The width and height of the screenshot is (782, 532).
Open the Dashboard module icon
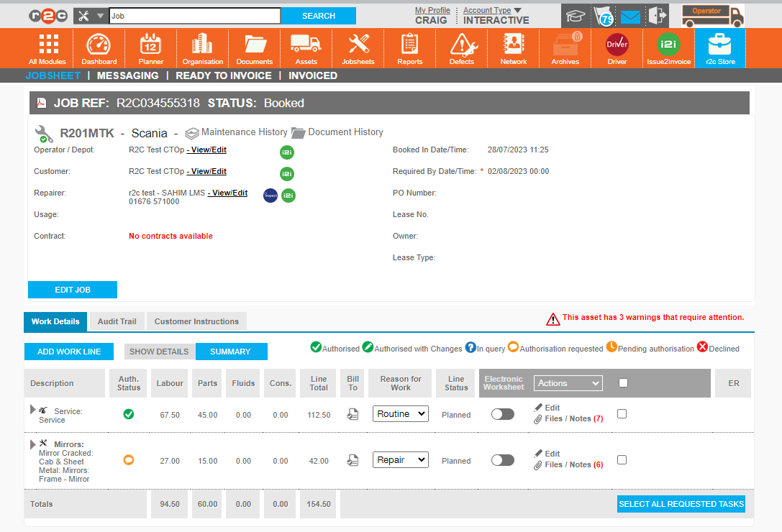point(99,45)
